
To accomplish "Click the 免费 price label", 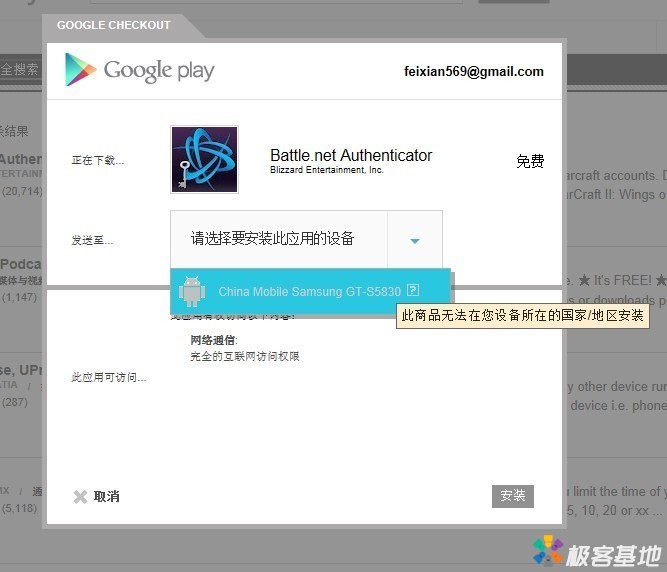I will pos(529,161).
